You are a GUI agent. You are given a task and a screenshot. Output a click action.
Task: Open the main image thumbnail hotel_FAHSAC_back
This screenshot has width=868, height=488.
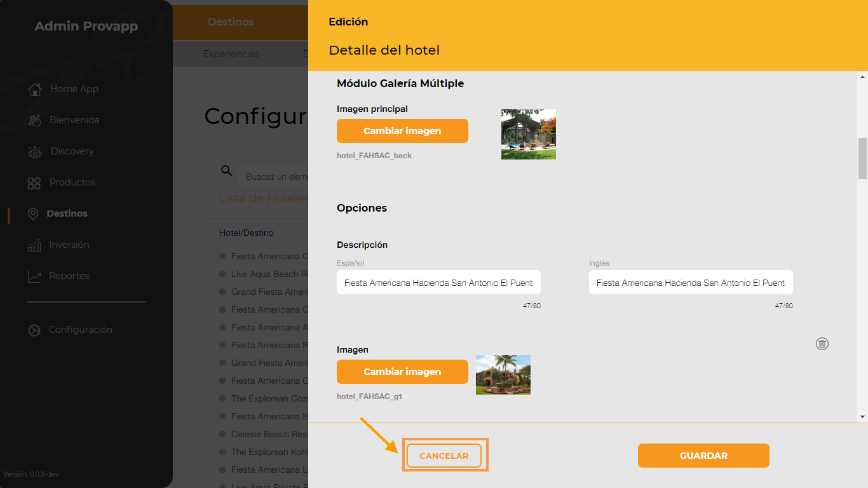pyautogui.click(x=529, y=134)
